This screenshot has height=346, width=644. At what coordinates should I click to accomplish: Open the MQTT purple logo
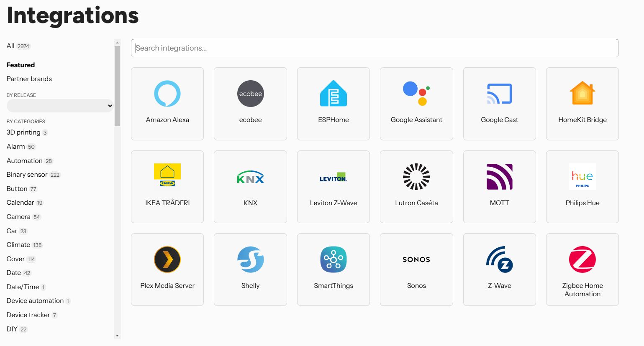click(500, 177)
